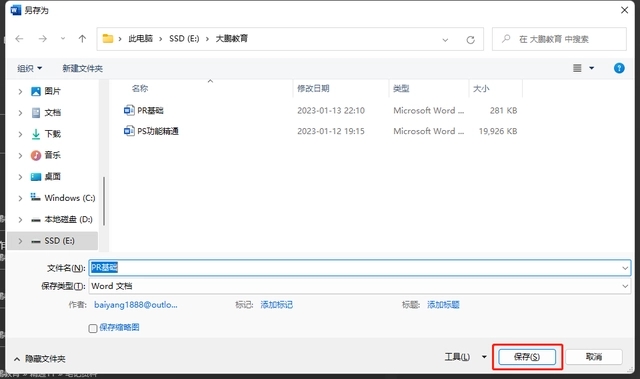Click the PR基础 file's Word icon

pyautogui.click(x=129, y=110)
